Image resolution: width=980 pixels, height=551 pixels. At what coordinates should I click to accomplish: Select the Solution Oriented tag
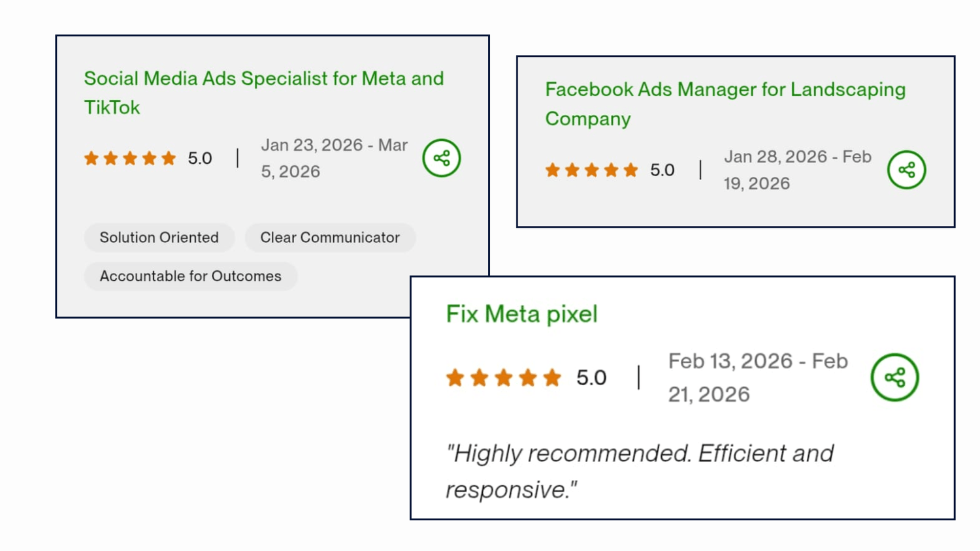159,238
